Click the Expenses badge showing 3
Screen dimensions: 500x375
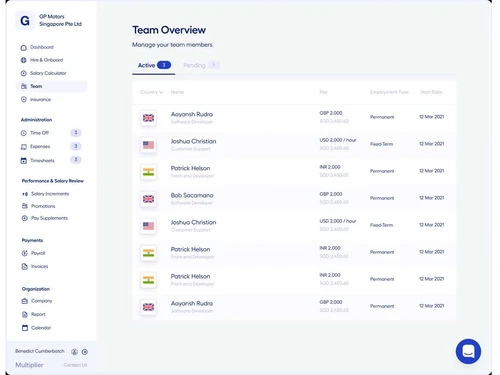point(76,146)
